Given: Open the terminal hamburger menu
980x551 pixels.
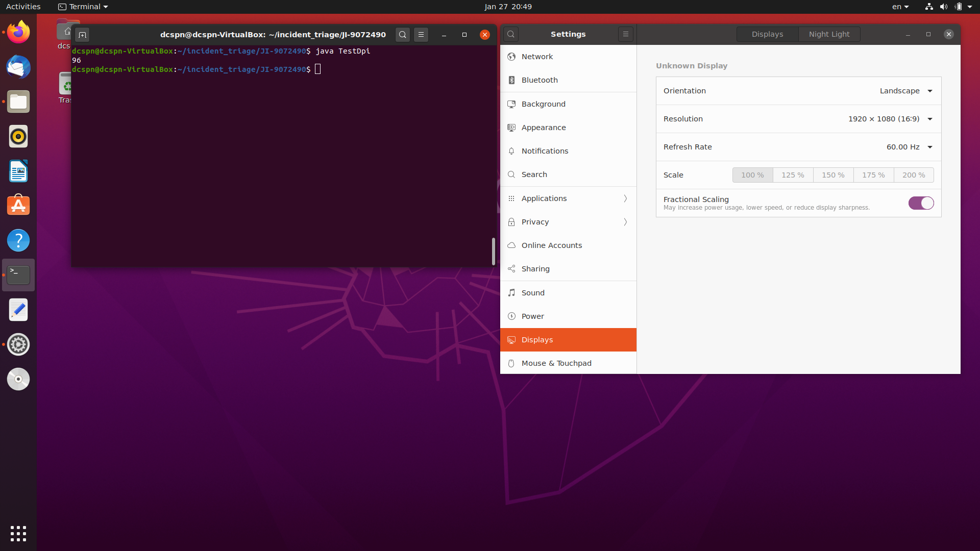Looking at the screenshot, I should 421,35.
